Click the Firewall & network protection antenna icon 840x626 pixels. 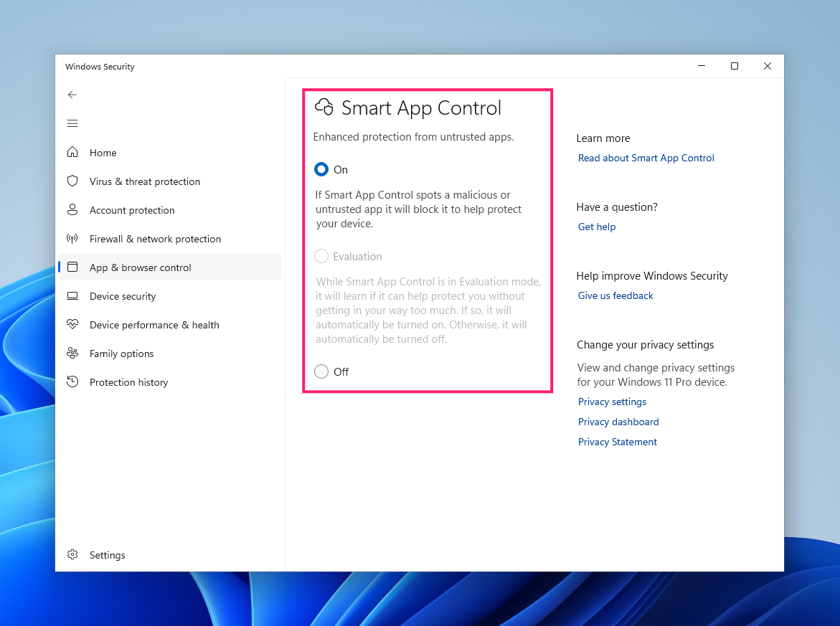[72, 238]
